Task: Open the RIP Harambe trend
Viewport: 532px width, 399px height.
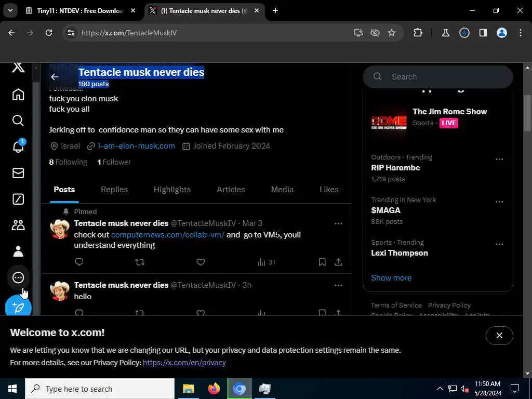Action: pyautogui.click(x=395, y=168)
